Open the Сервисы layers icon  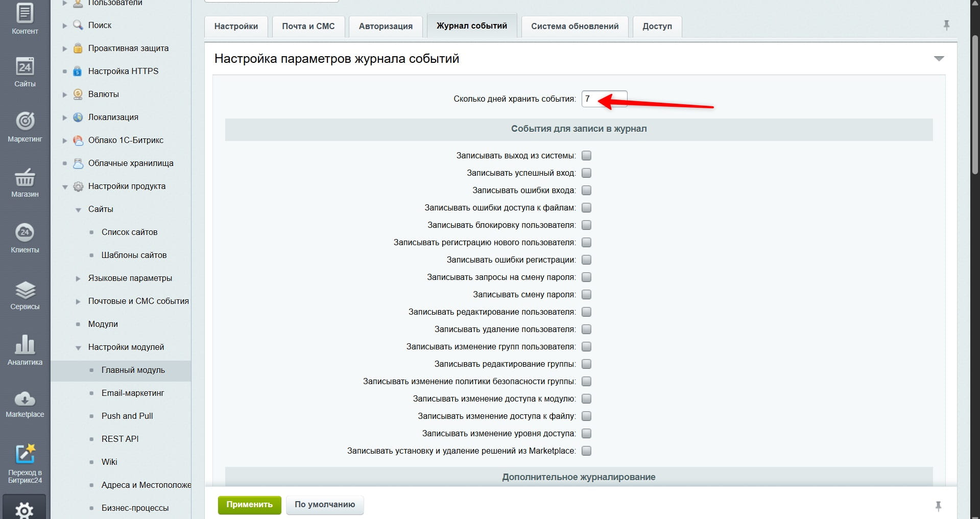(x=25, y=290)
